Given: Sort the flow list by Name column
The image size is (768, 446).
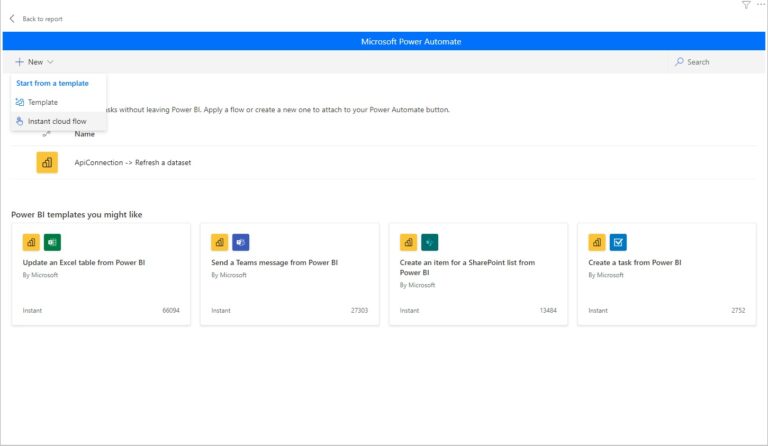Looking at the screenshot, I should tap(84, 133).
